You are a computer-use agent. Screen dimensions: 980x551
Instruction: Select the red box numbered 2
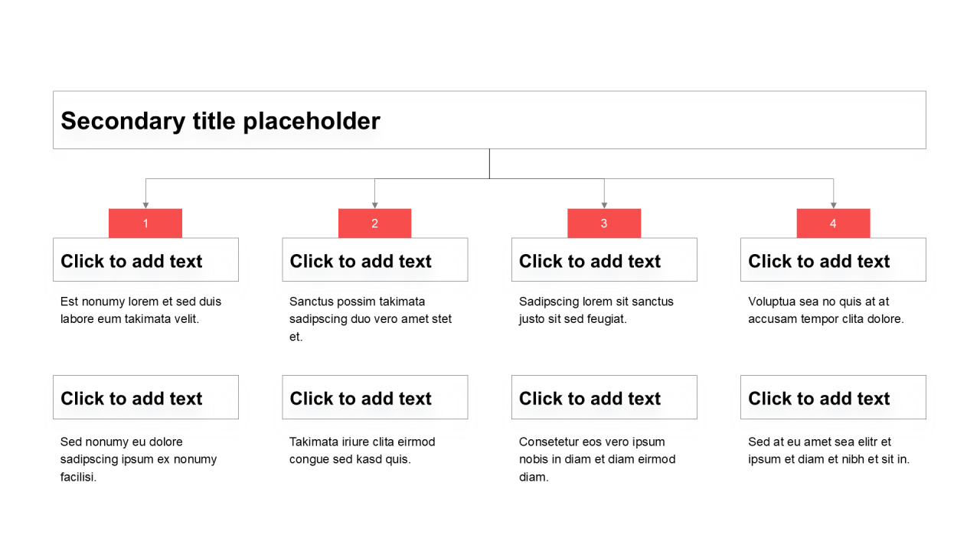click(x=374, y=223)
